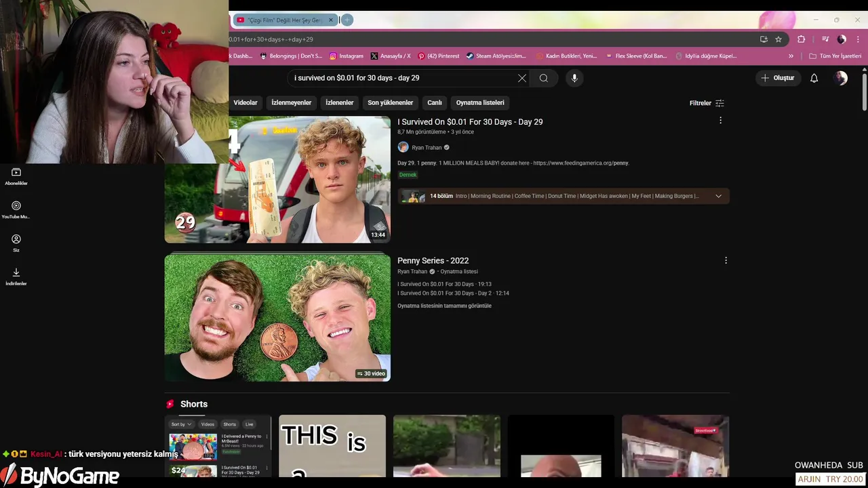The height and width of the screenshot is (488, 868).
Task: Show more bookmarks with the double chevron
Action: pos(791,56)
